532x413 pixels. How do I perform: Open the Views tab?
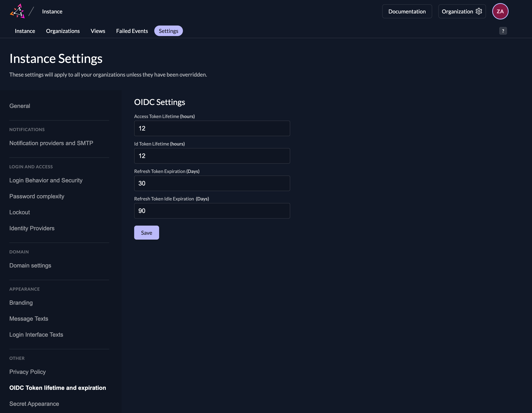pyautogui.click(x=98, y=31)
